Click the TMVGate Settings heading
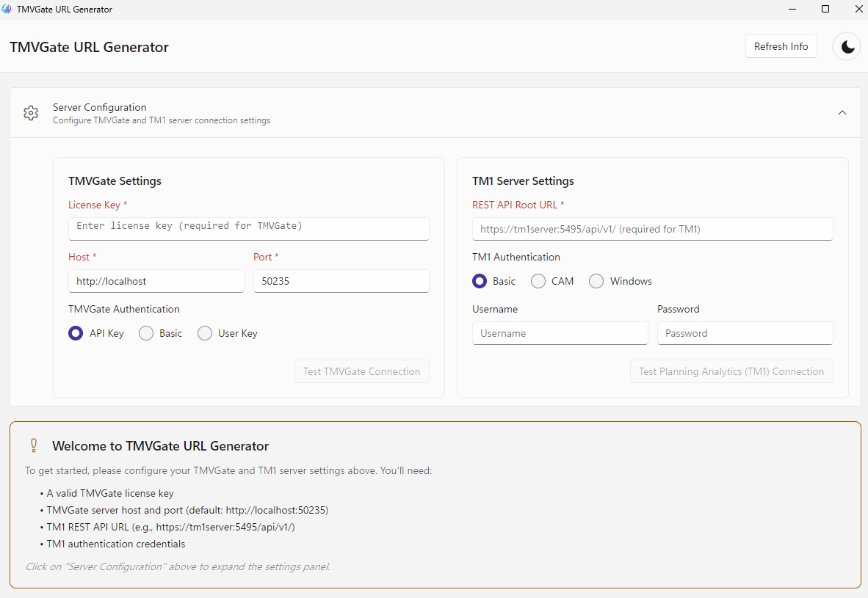This screenshot has height=598, width=868. coord(115,181)
